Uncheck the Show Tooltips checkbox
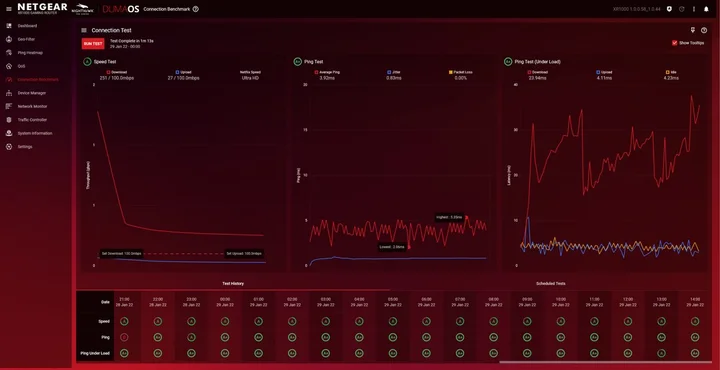The height and width of the screenshot is (370, 720). (675, 43)
